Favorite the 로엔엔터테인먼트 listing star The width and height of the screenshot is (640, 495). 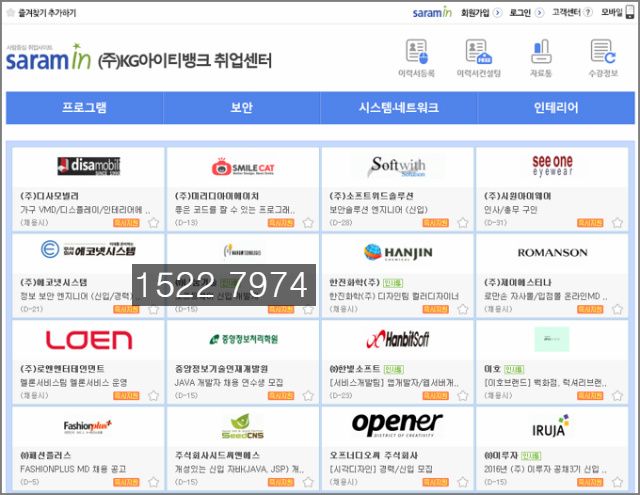tap(153, 396)
